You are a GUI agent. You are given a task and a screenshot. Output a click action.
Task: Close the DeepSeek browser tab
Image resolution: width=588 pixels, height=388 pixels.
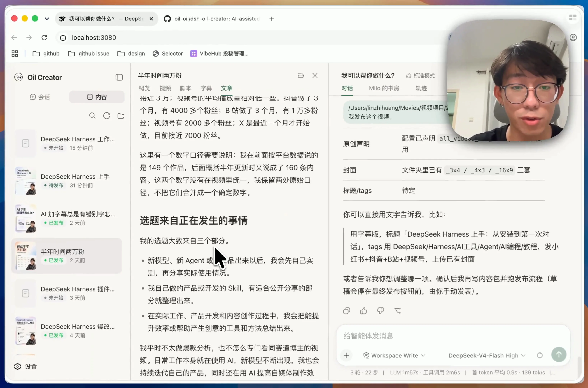(151, 19)
